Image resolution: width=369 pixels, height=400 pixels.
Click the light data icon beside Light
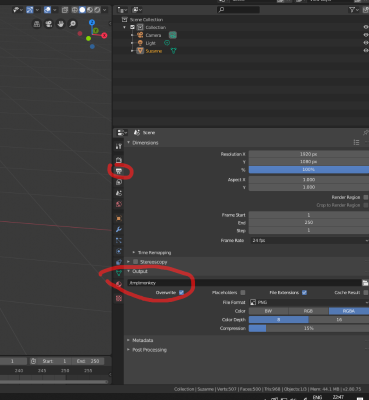click(x=167, y=43)
